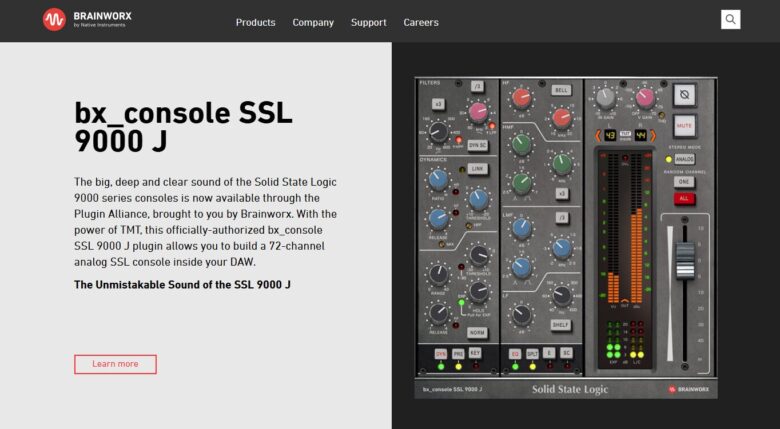780x429 pixels.
Task: Toggle the HF BELL switch
Action: click(x=560, y=90)
